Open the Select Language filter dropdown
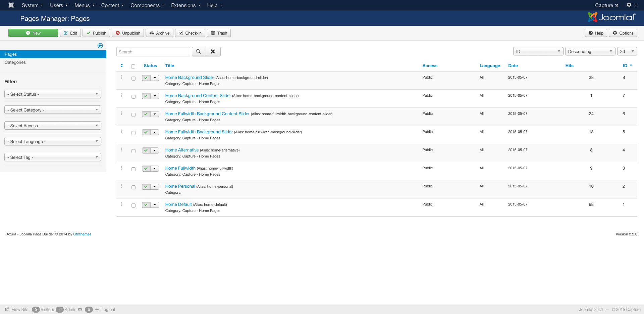The width and height of the screenshot is (644, 314). click(53, 141)
